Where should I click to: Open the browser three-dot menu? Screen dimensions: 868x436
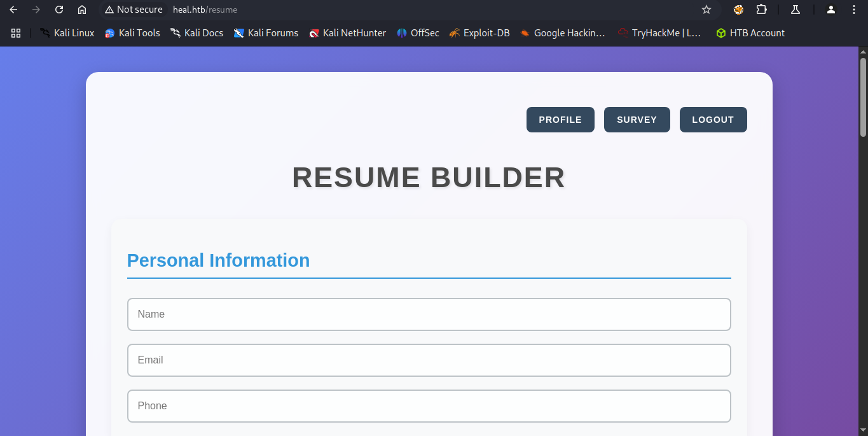[854, 10]
